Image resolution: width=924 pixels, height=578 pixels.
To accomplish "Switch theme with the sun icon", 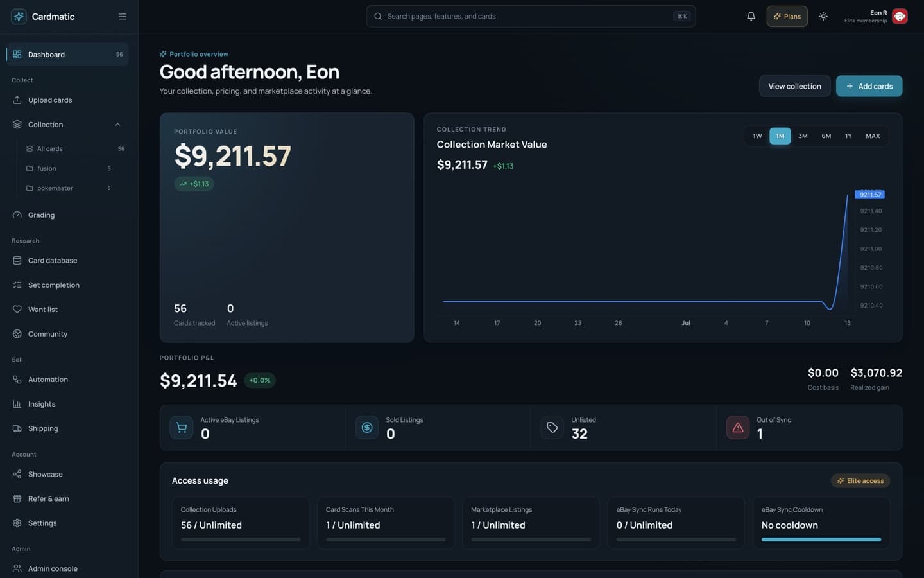I will [x=823, y=16].
